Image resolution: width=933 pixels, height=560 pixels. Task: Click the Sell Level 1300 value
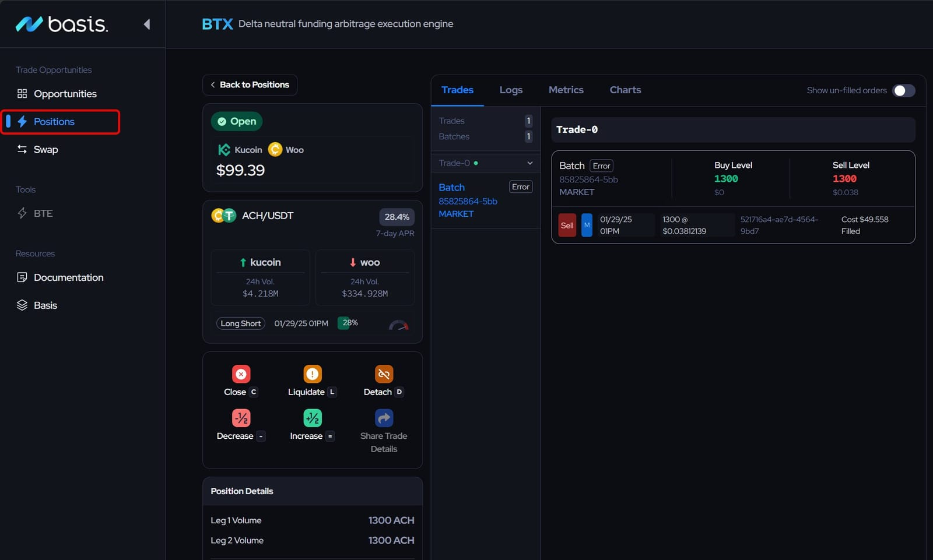pyautogui.click(x=844, y=179)
